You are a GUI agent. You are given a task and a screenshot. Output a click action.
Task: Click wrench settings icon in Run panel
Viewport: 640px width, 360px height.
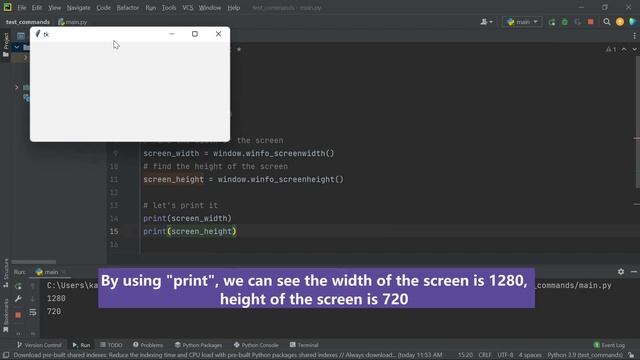coord(18,299)
